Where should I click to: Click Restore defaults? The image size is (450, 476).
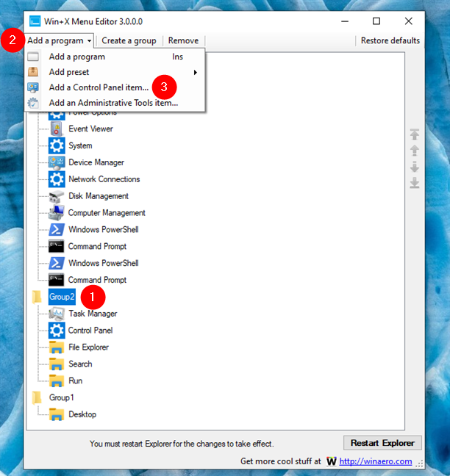(390, 40)
